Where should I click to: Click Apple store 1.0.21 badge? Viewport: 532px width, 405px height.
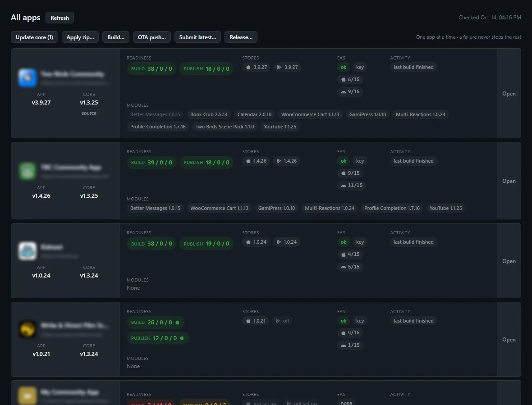click(x=256, y=321)
